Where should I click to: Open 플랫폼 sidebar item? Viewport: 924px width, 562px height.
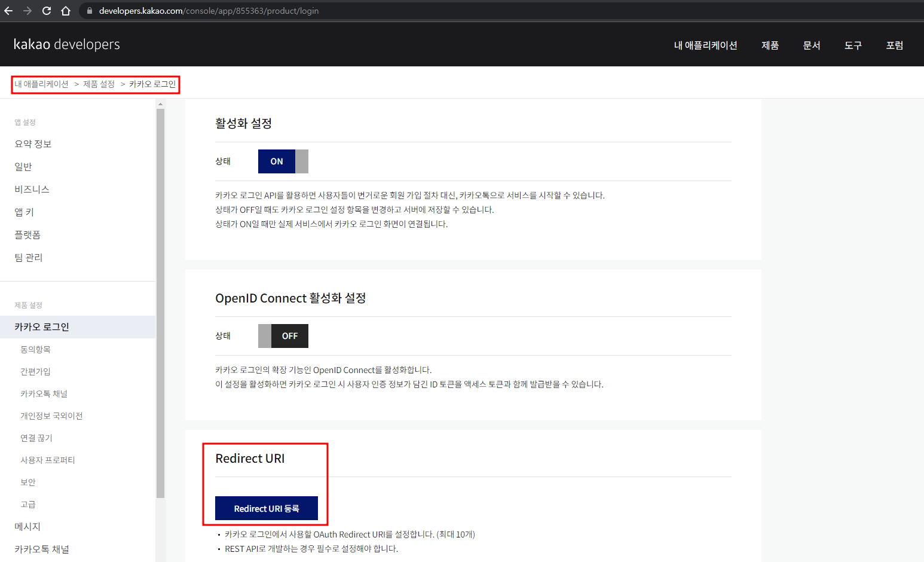pos(27,235)
